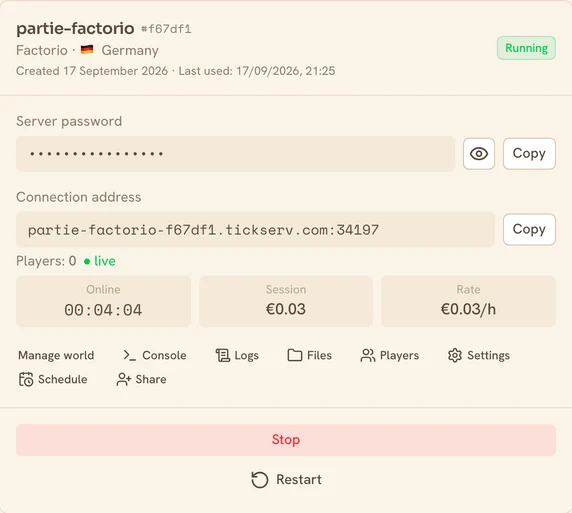Open Manage world
The height and width of the screenshot is (513, 572).
(x=56, y=355)
